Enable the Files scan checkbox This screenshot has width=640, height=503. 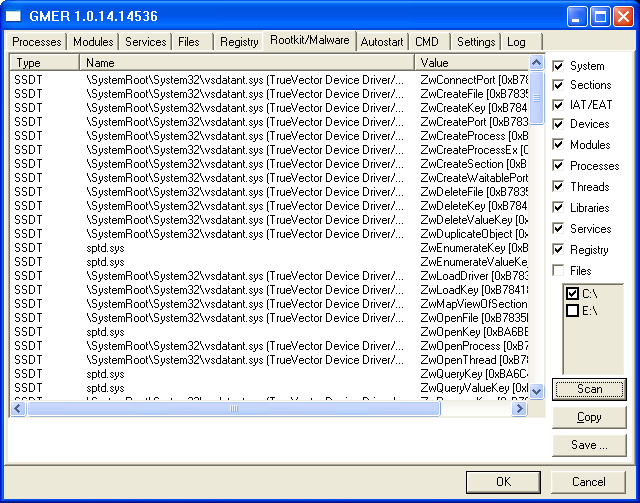[x=558, y=270]
